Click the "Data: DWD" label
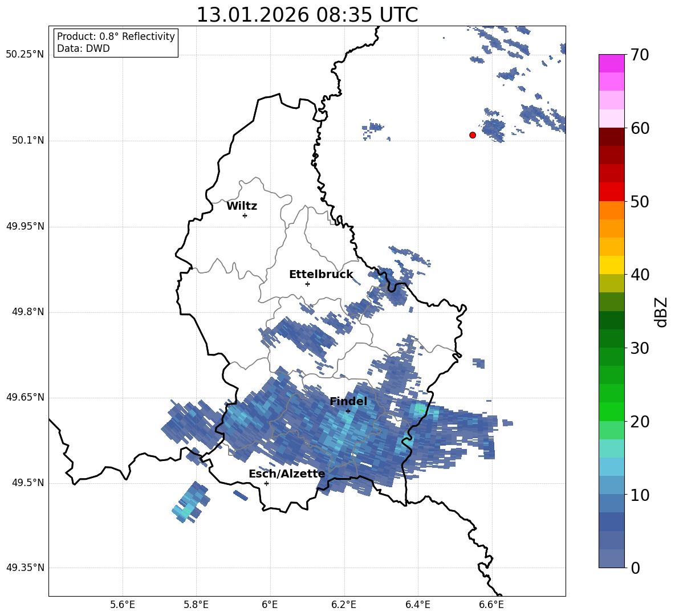The image size is (675, 616). [83, 48]
